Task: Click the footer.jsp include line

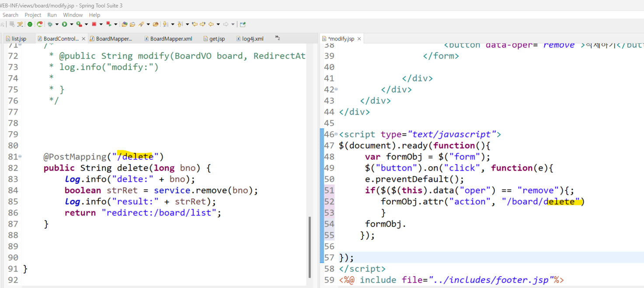Action: 451,280
